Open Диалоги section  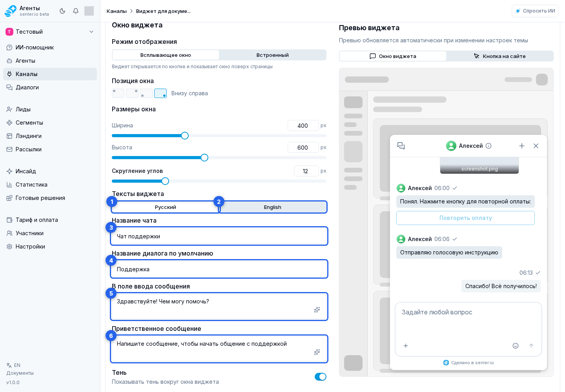(x=50, y=87)
